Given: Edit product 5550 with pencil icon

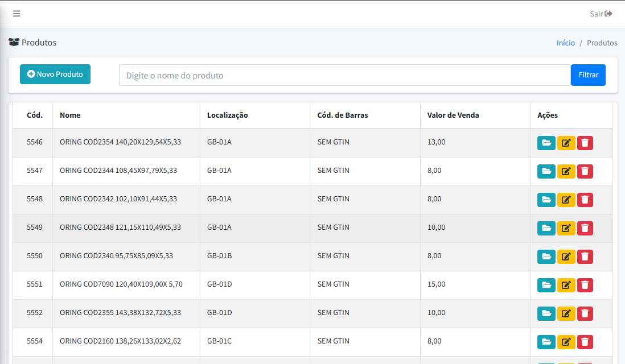Looking at the screenshot, I should coord(566,257).
